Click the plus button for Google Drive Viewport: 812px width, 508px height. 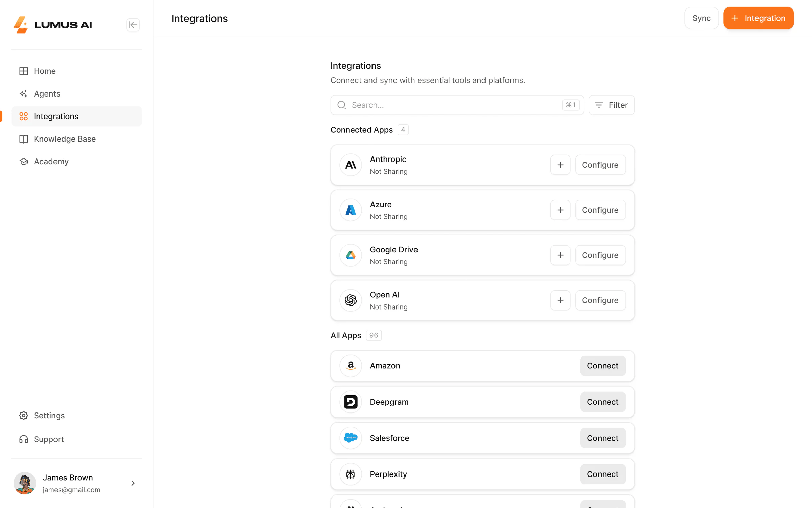point(560,255)
